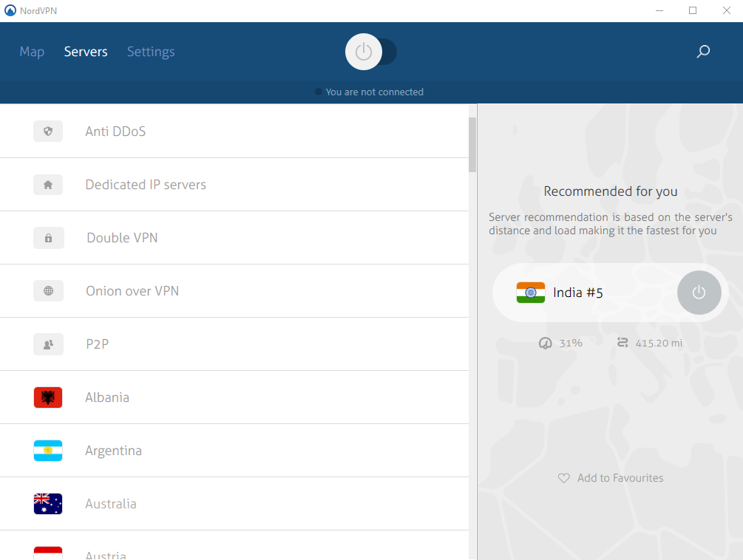Screen dimensions: 743x560
Task: Select the Albania flag icon
Action: [48, 397]
